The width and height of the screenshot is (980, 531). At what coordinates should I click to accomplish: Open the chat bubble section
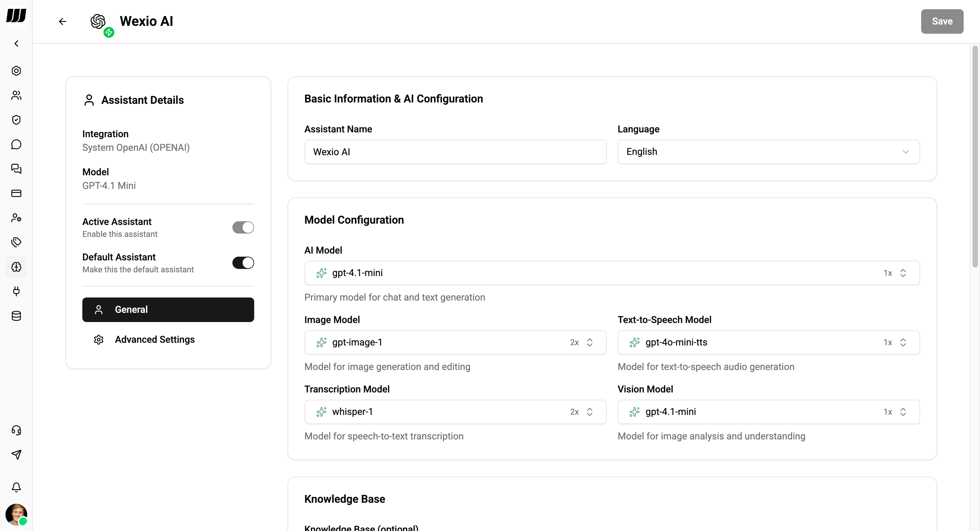16,145
